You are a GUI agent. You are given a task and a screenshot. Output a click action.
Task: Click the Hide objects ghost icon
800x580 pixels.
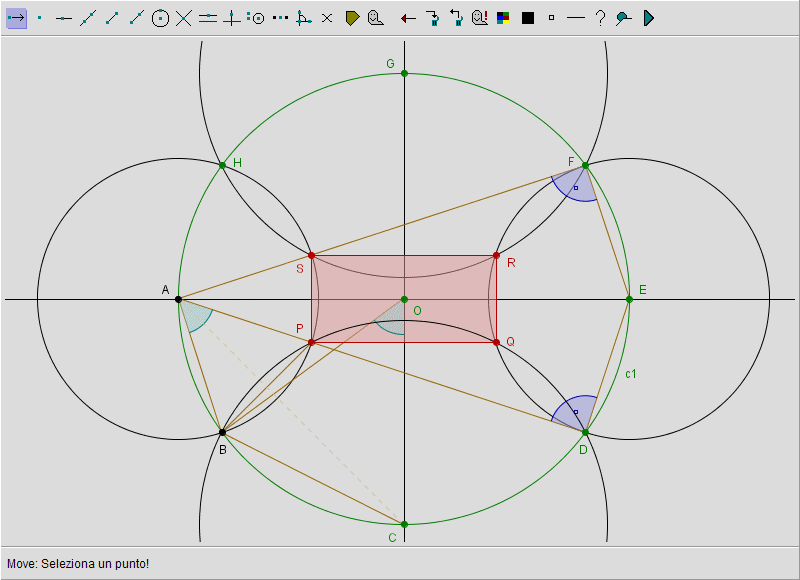[x=376, y=18]
